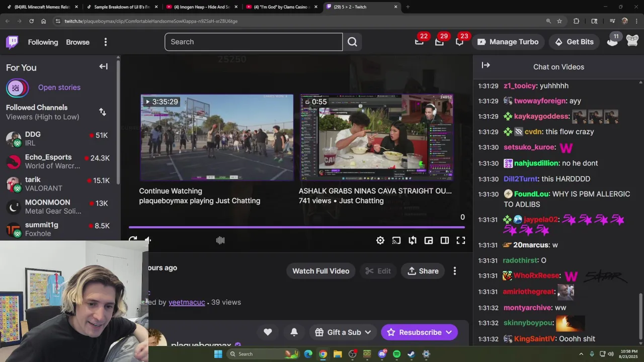644x362 pixels.
Task: Open MOONMOON channel in sidebar
Action: click(58, 207)
